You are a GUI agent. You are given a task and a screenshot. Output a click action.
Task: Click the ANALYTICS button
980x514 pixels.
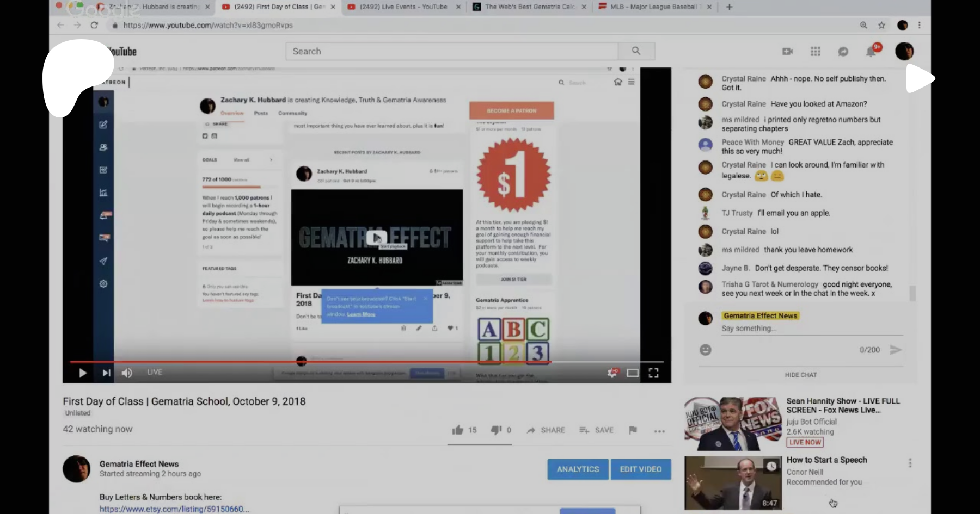[x=578, y=469]
